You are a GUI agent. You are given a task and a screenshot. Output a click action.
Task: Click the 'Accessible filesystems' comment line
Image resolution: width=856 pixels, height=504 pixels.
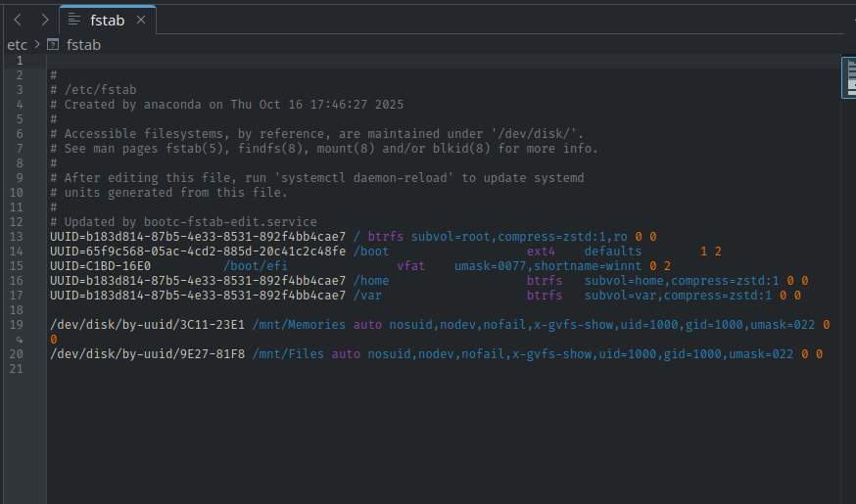316,134
